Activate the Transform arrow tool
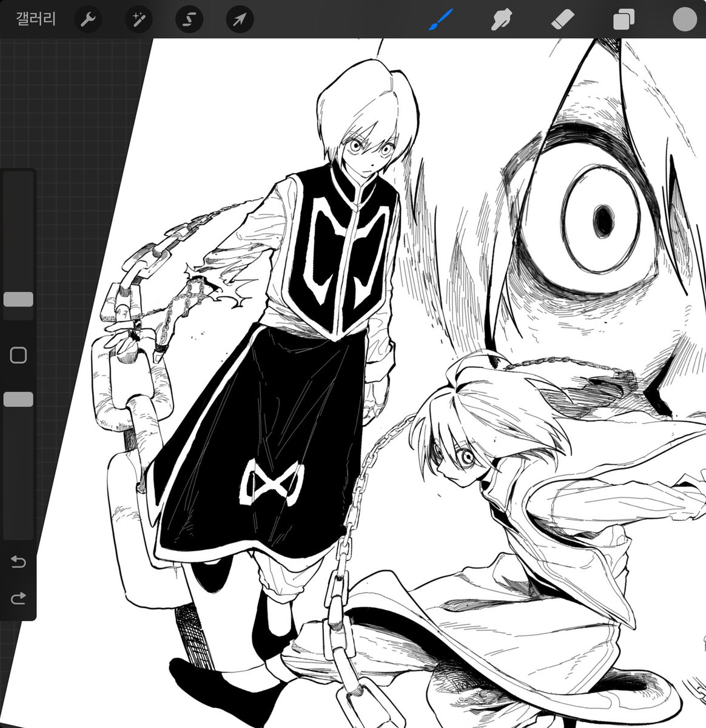 [238, 19]
